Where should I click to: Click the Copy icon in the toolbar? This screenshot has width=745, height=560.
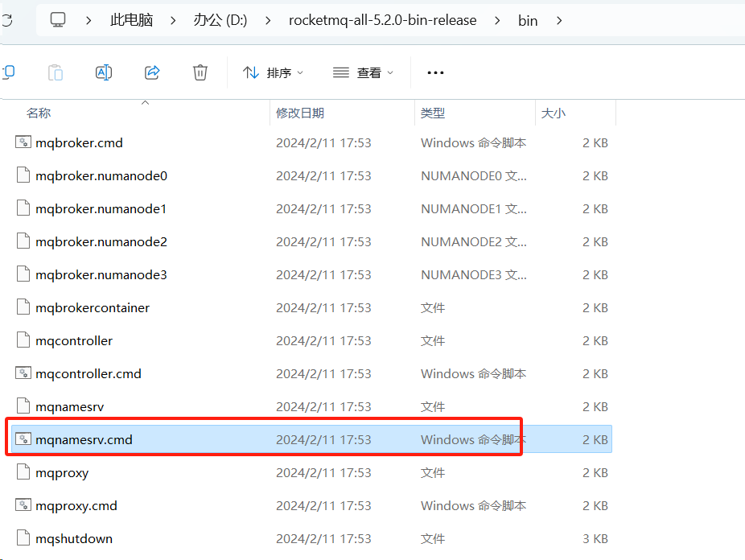(x=9, y=72)
